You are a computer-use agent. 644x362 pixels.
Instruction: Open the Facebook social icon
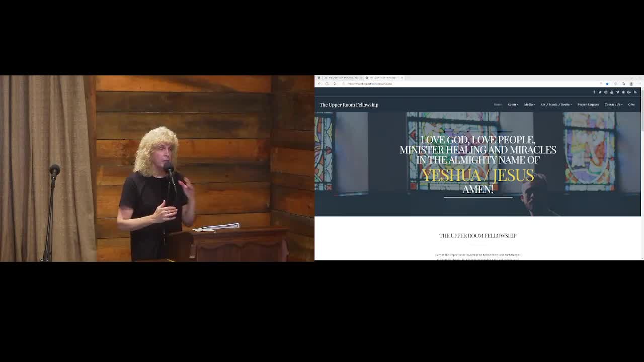point(594,92)
